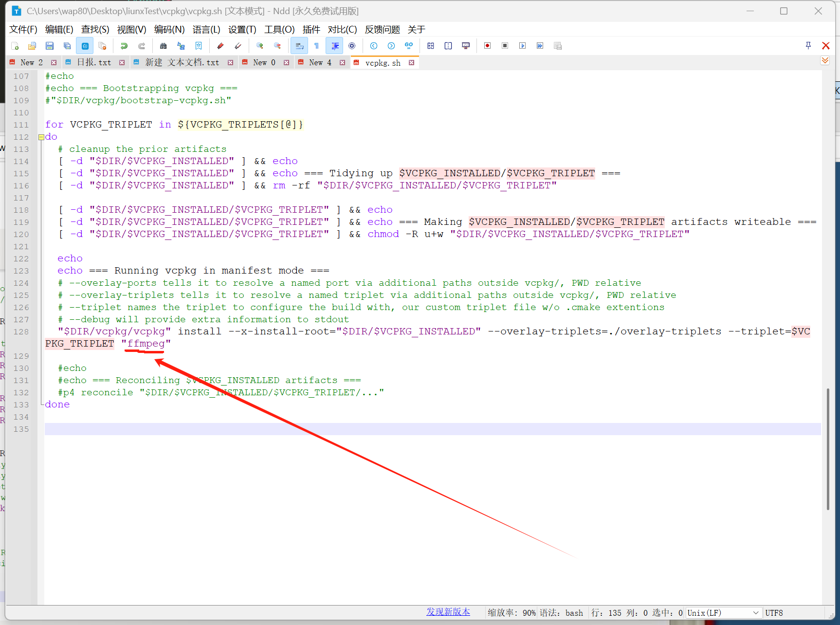Click the New file toolbar icon
The width and height of the screenshot is (840, 625).
[15, 46]
